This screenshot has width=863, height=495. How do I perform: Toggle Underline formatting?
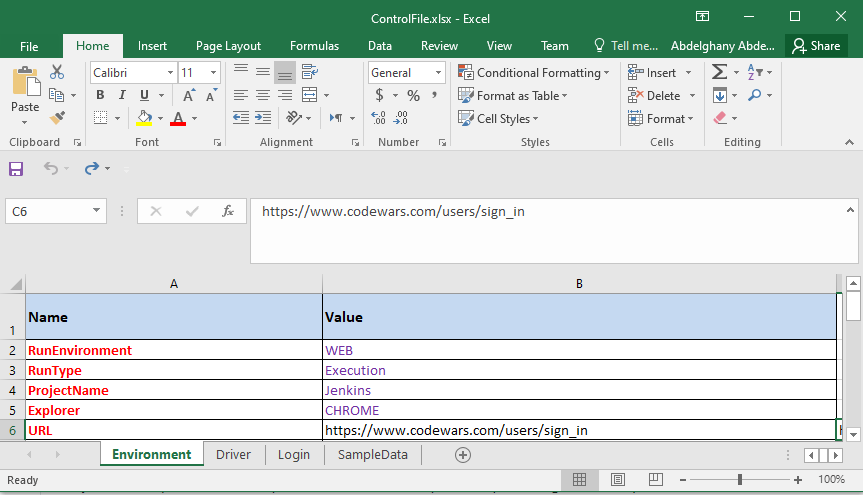pyautogui.click(x=144, y=95)
